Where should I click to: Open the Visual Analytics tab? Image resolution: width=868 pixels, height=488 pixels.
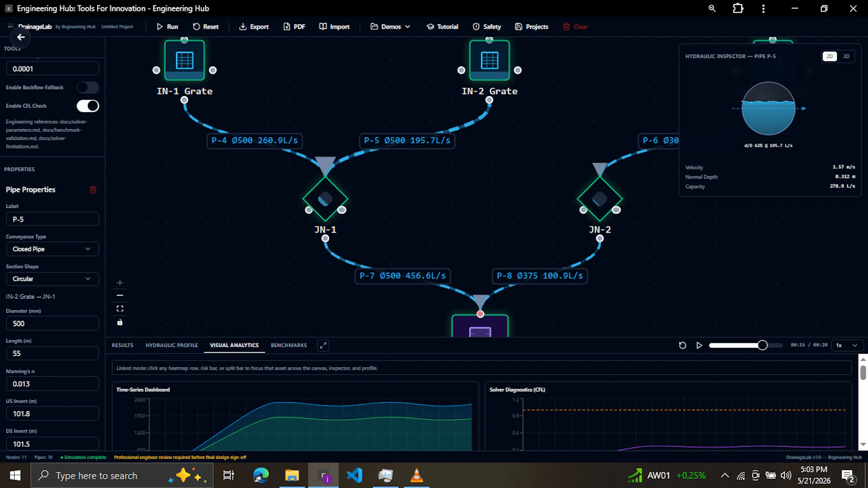point(234,345)
